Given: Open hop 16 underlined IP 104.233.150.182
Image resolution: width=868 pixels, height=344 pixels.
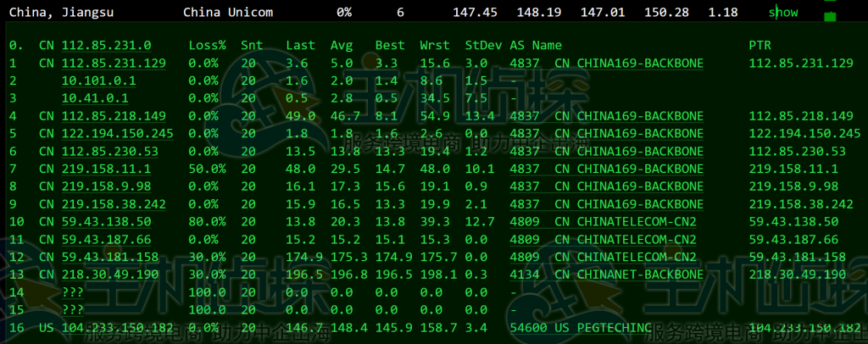Looking at the screenshot, I should [117, 327].
